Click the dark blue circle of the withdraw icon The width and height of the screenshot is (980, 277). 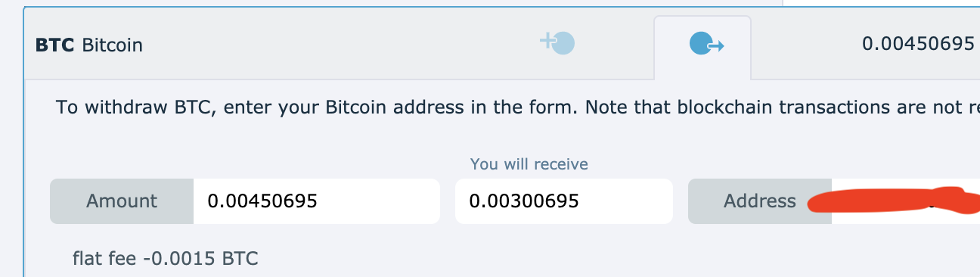700,45
